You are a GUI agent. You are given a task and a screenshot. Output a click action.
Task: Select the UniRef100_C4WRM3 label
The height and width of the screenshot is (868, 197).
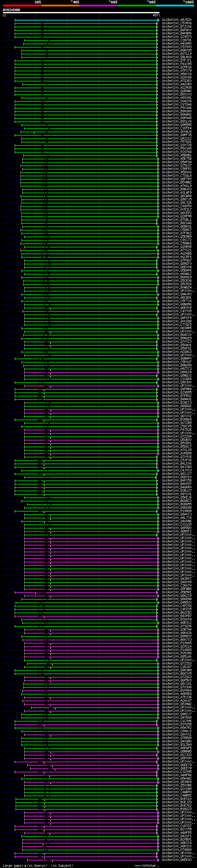[177, 792]
